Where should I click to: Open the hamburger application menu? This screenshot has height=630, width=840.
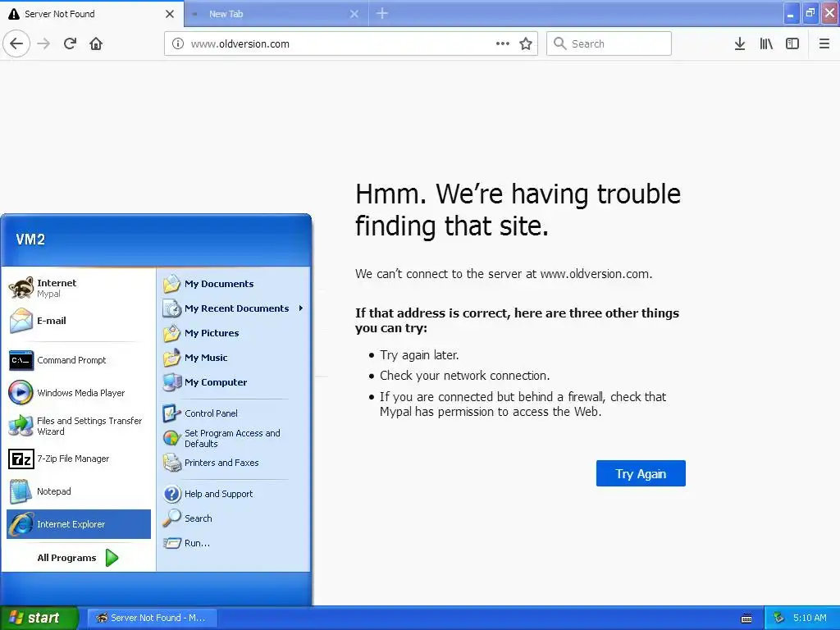click(824, 44)
